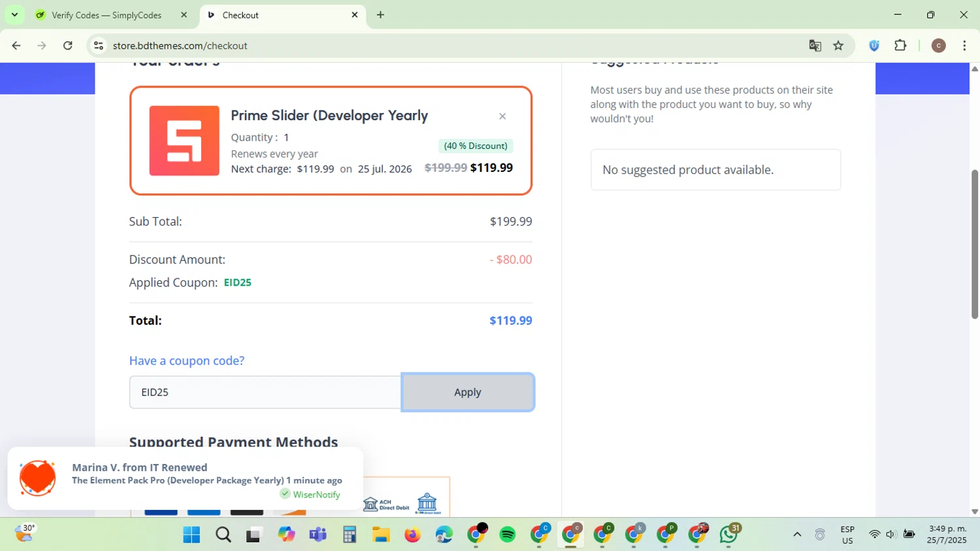Screen dimensions: 980x551
Task: Click the address bar URL
Action: (180, 46)
